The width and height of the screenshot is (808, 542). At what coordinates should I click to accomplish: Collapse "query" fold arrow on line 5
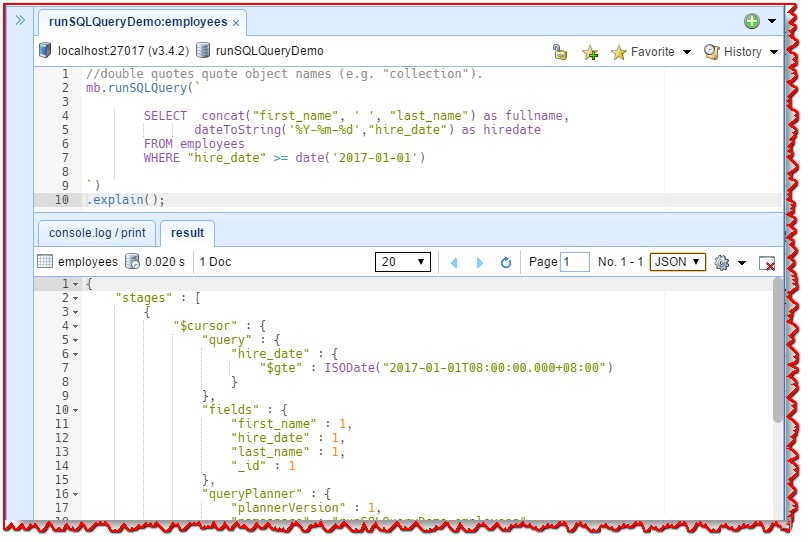click(76, 341)
